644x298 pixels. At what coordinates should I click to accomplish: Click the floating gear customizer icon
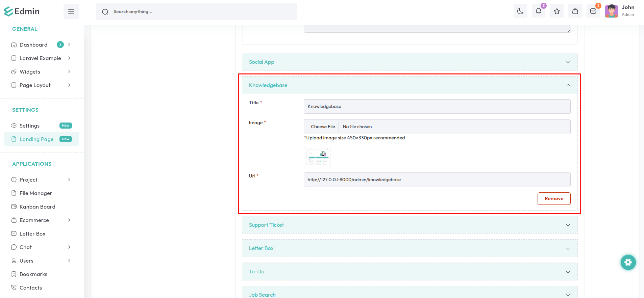(x=628, y=262)
